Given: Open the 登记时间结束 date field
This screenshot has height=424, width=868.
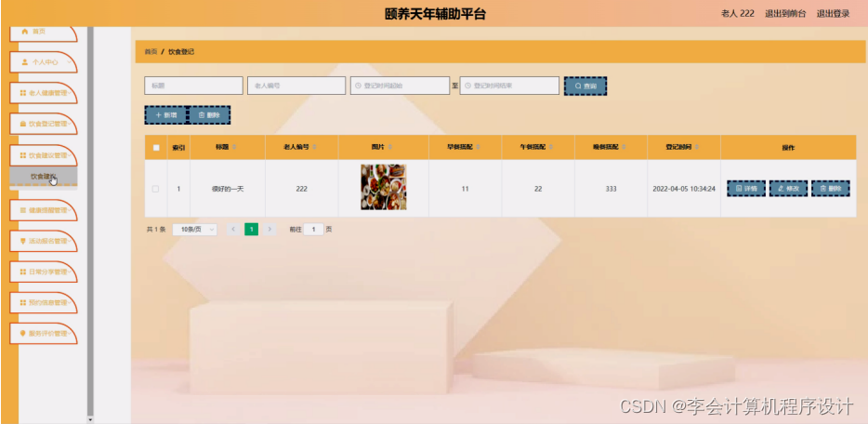Looking at the screenshot, I should (x=509, y=86).
